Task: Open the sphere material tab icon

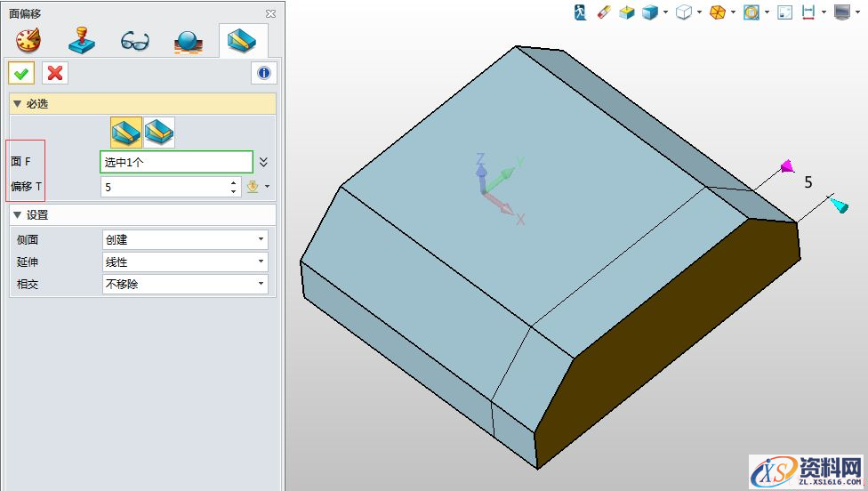Action: [188, 41]
